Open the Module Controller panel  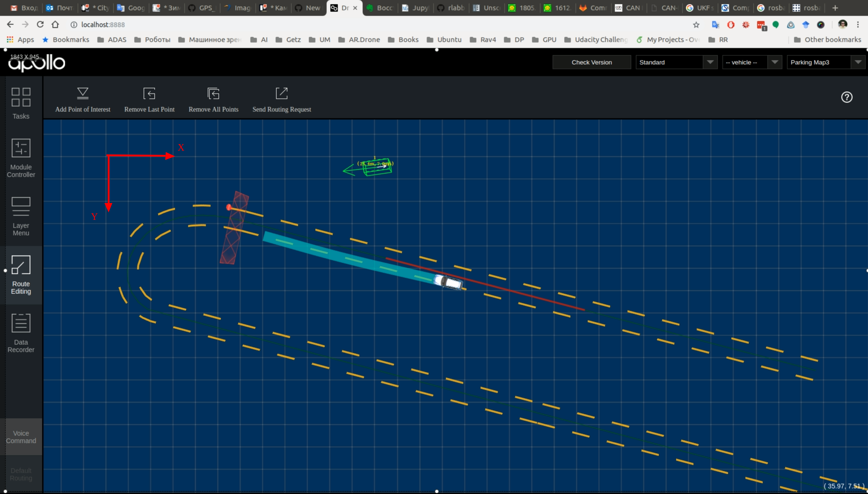pos(21,159)
